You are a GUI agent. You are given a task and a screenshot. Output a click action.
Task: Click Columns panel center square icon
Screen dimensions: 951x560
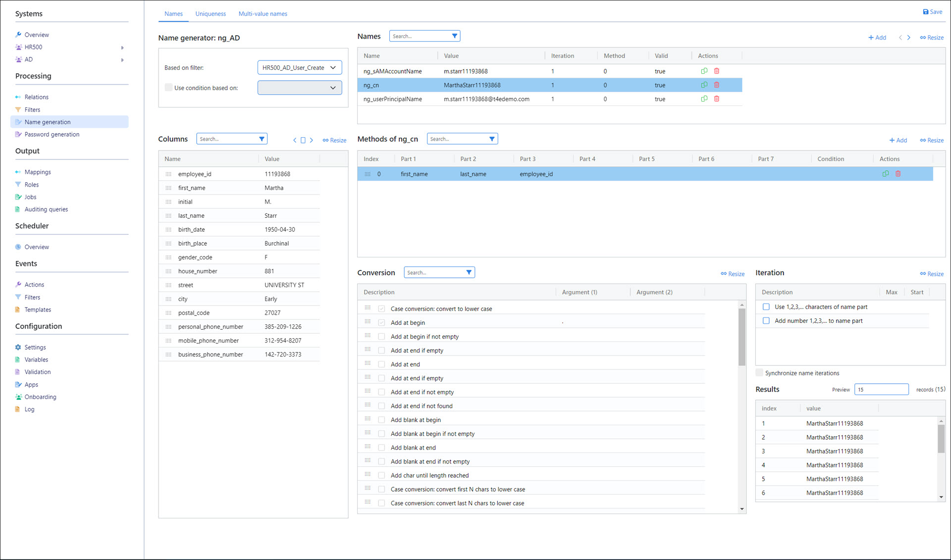(303, 140)
